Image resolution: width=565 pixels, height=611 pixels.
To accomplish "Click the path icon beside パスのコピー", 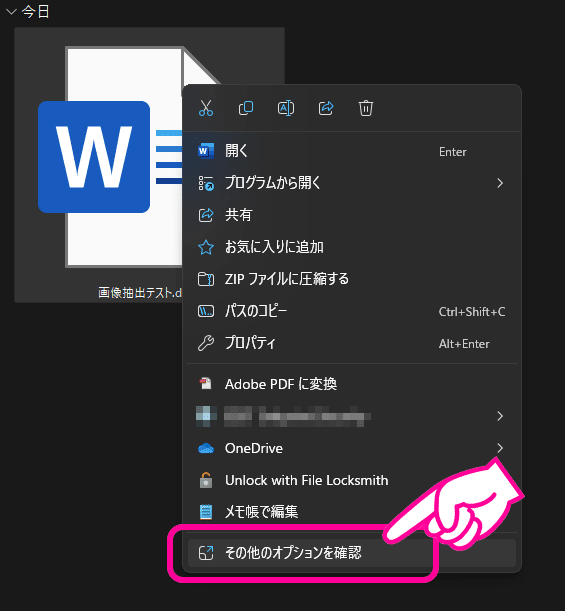I will pyautogui.click(x=206, y=311).
